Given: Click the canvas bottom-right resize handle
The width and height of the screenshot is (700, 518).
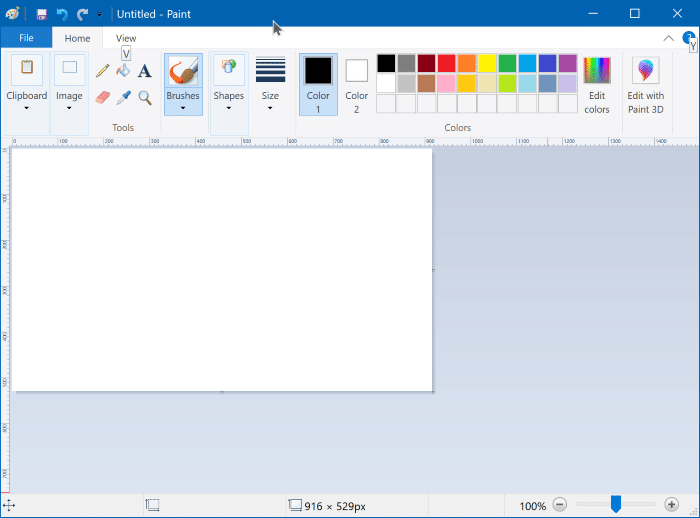Looking at the screenshot, I should point(433,393).
